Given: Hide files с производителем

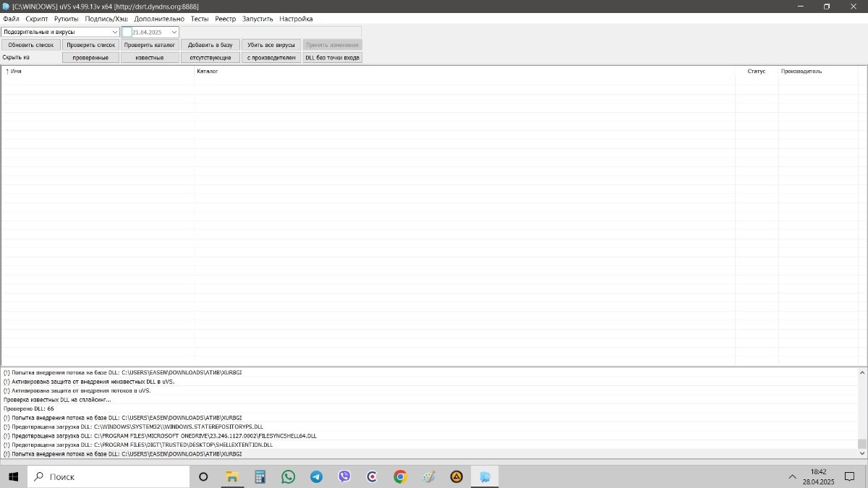Looking at the screenshot, I should 271,57.
